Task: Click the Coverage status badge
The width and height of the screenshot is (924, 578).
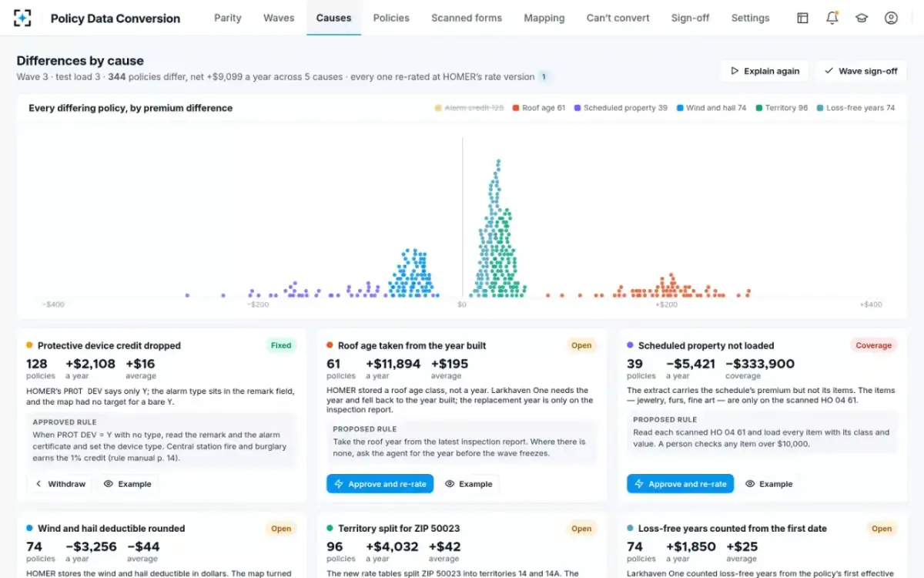Action: pos(873,345)
